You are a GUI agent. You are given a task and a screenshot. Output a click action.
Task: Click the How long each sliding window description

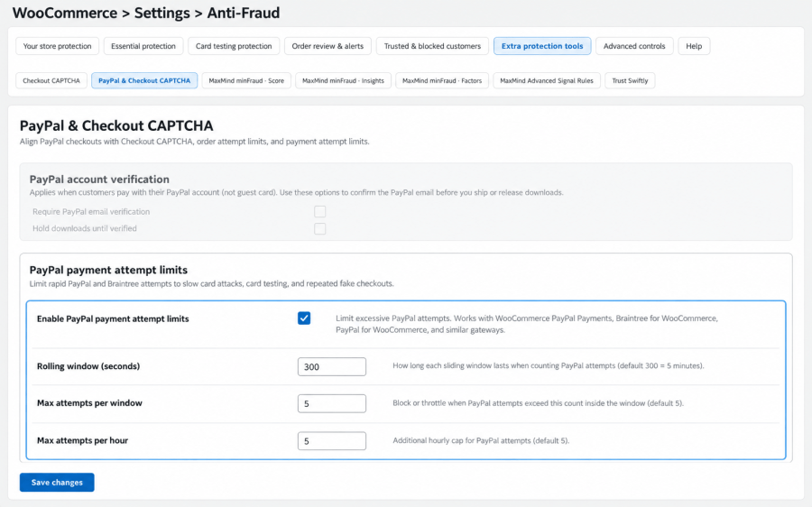point(549,365)
